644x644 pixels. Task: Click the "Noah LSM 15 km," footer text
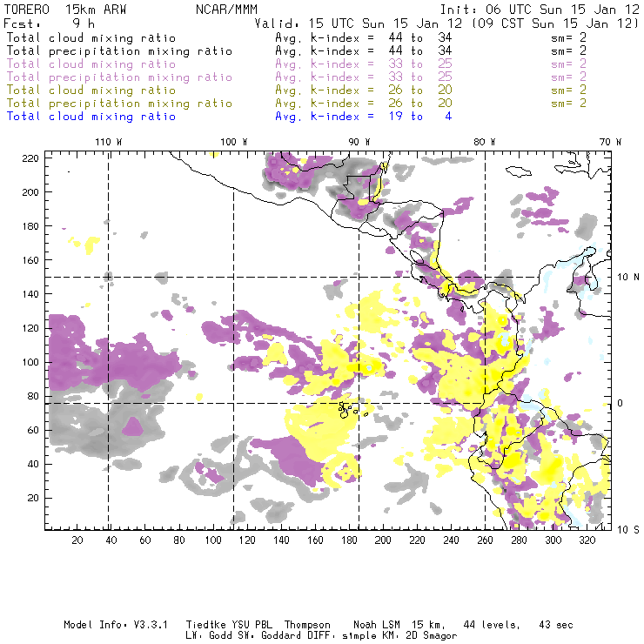(399, 625)
